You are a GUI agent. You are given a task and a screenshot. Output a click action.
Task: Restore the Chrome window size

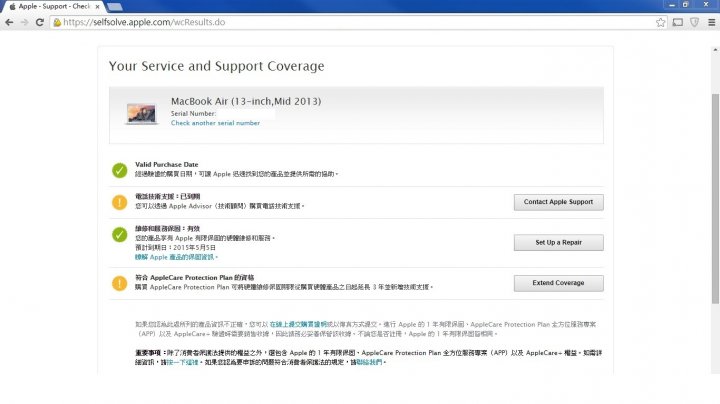coord(686,5)
